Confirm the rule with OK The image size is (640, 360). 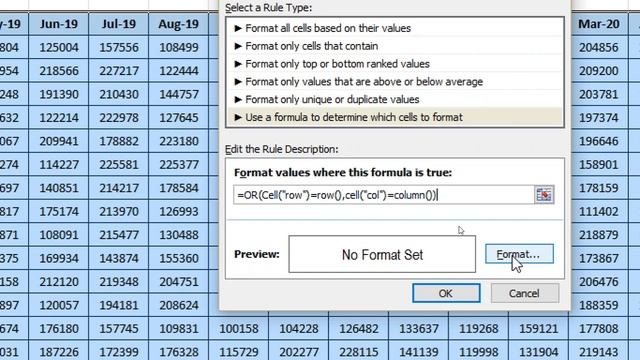click(446, 293)
